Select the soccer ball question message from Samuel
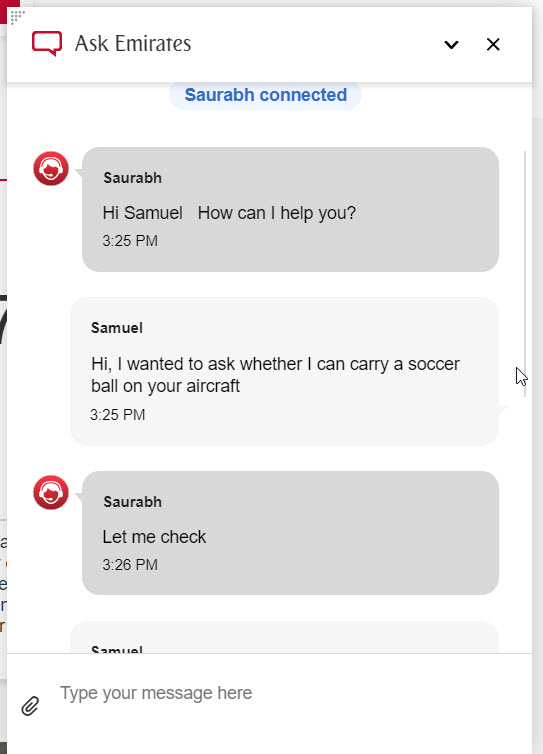 click(284, 371)
